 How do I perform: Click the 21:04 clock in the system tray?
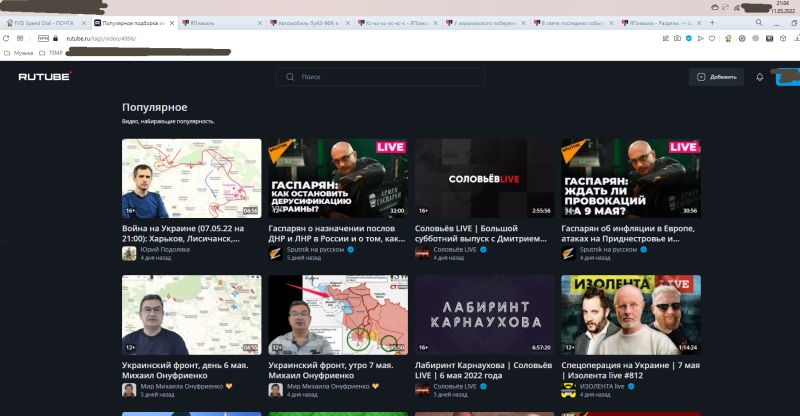pyautogui.click(x=782, y=3)
